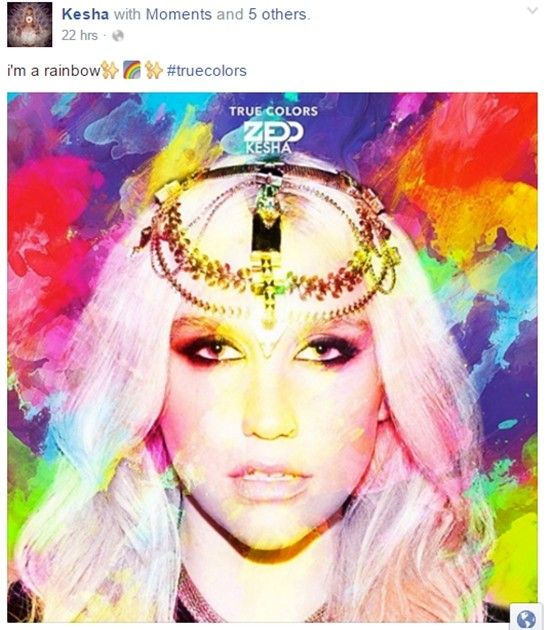Screen dimensions: 550x630
Task: Open Kesha's profile picture thumbnail
Action: (x=29, y=24)
